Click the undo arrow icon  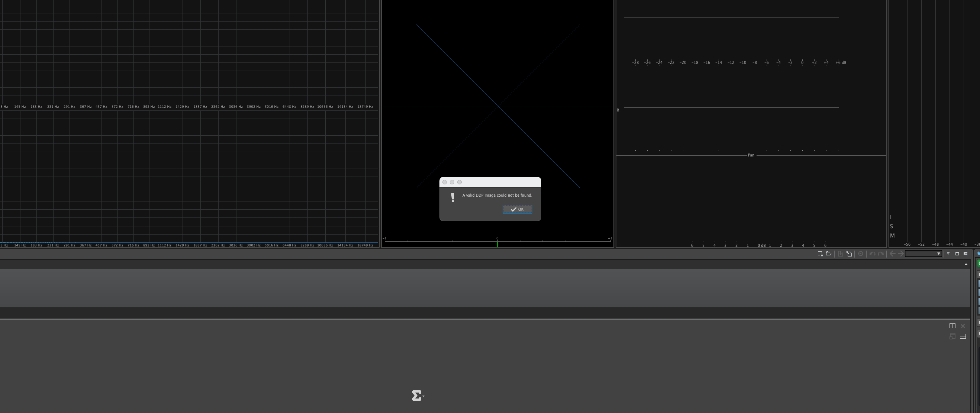872,254
